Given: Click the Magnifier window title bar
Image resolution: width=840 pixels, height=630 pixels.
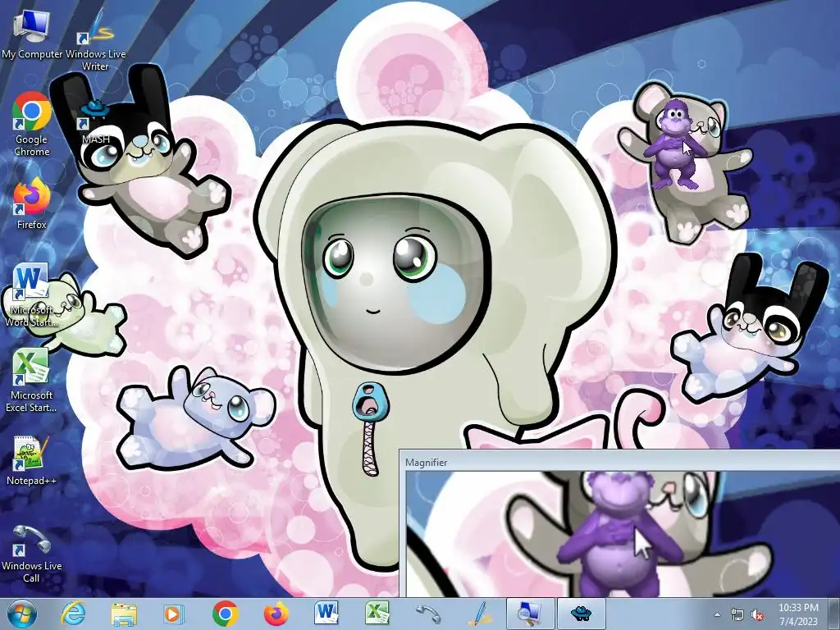Looking at the screenshot, I should point(620,462).
